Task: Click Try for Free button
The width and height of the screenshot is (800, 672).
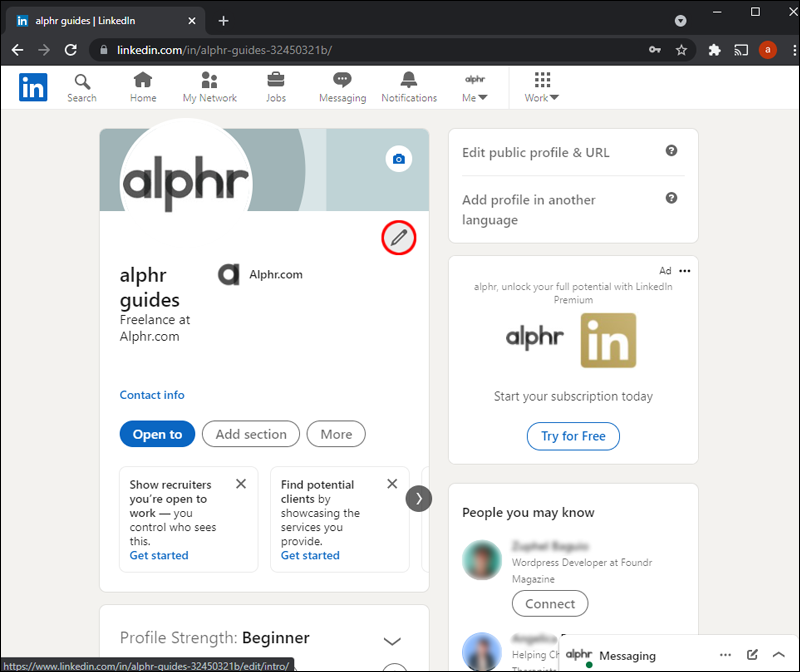Action: pyautogui.click(x=573, y=436)
